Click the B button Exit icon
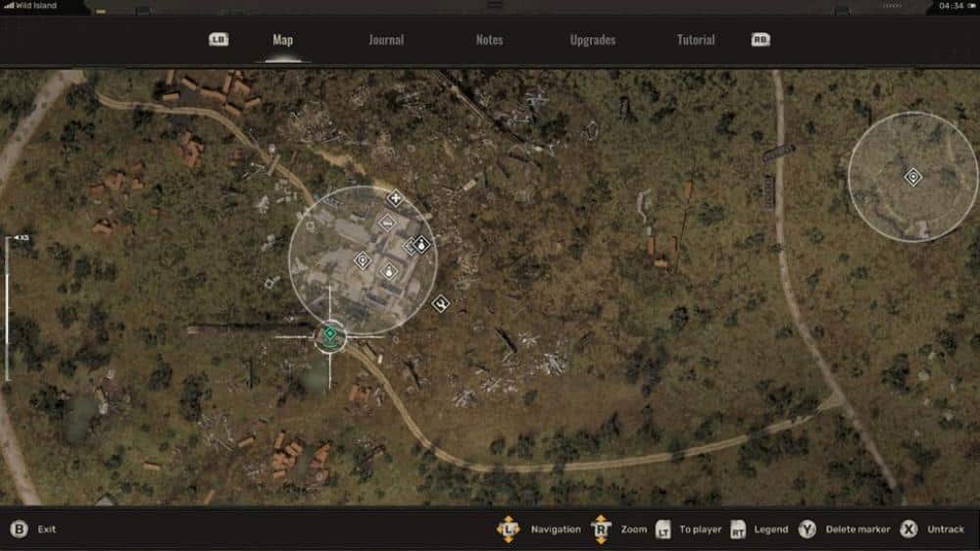The height and width of the screenshot is (551, 980). [x=19, y=529]
